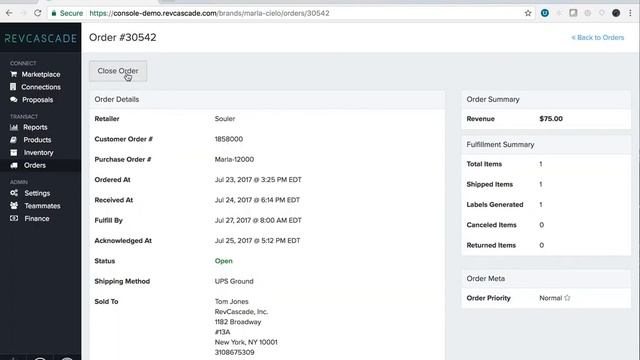Click the Fulfillment Summary header

(546, 144)
